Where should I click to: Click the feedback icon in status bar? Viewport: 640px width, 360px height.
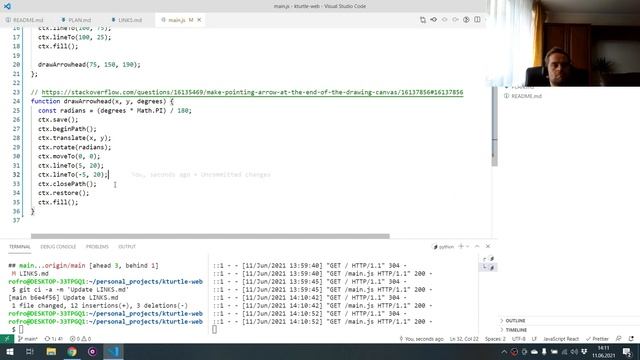coord(619,339)
